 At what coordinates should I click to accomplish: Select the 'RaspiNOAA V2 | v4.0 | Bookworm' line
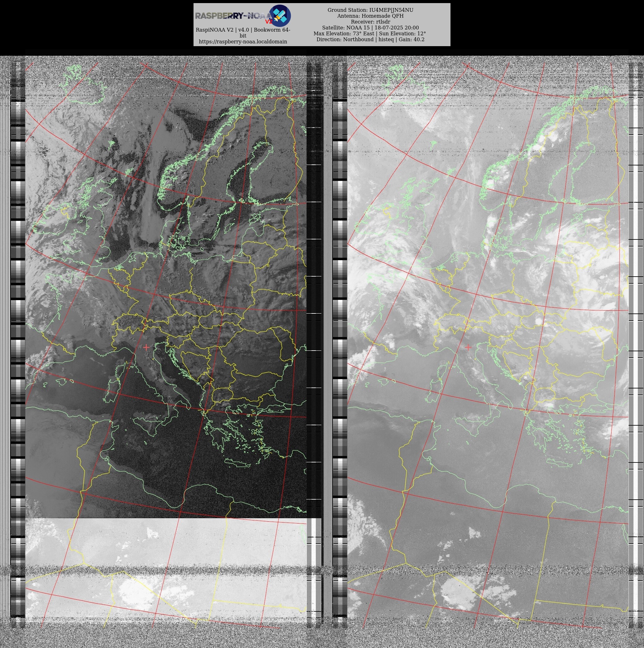coord(243,33)
